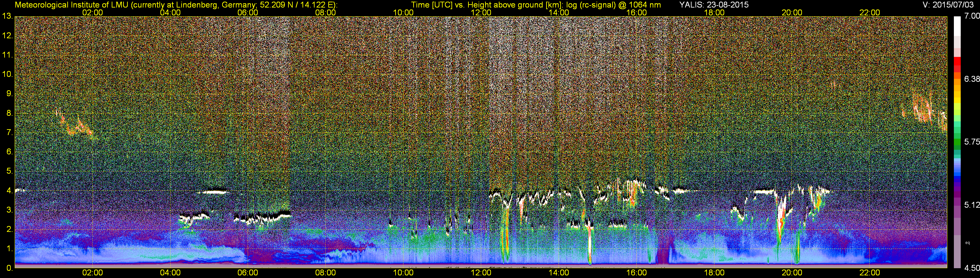Click the Meteorological Institute of LMU title text
This screenshot has width=980, height=278.
[176, 5]
